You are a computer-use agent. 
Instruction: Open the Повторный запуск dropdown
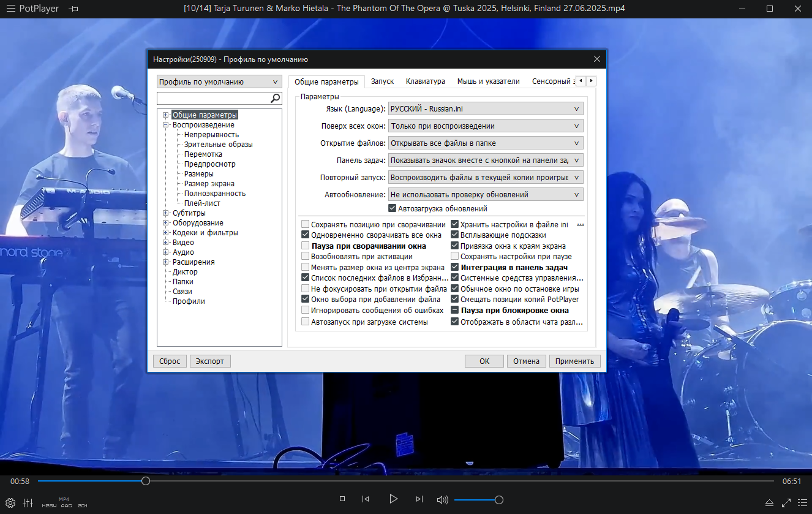tap(486, 178)
